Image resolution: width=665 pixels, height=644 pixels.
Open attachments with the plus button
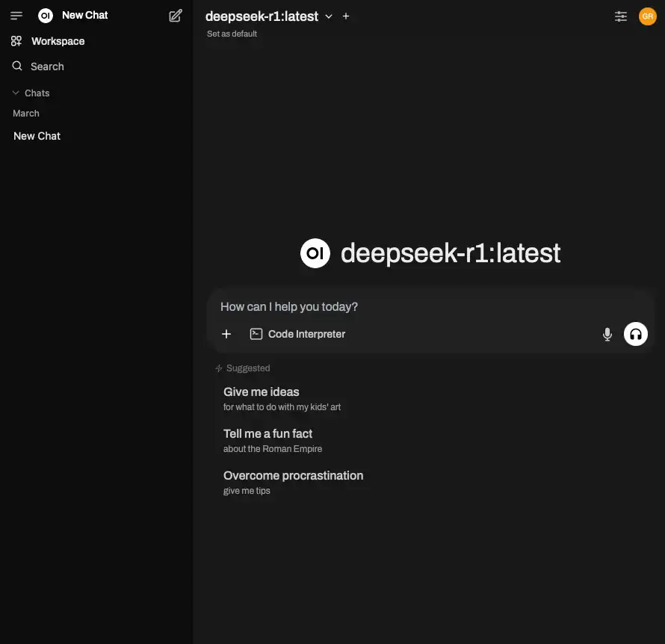click(226, 334)
